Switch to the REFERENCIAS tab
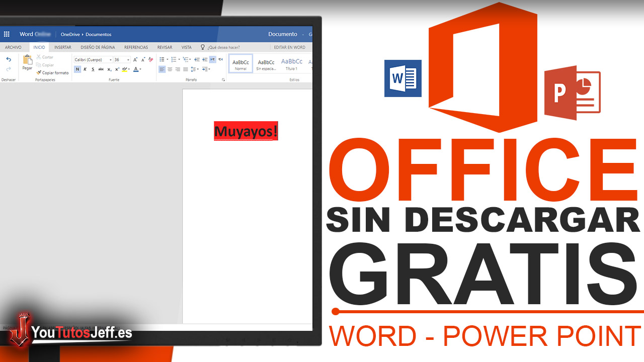The height and width of the screenshot is (362, 644). click(136, 47)
